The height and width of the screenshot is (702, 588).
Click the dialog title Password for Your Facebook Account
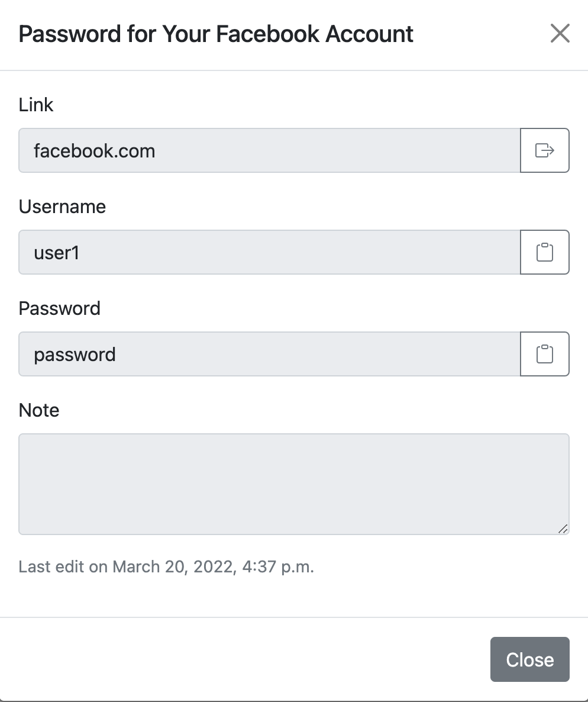pos(216,34)
